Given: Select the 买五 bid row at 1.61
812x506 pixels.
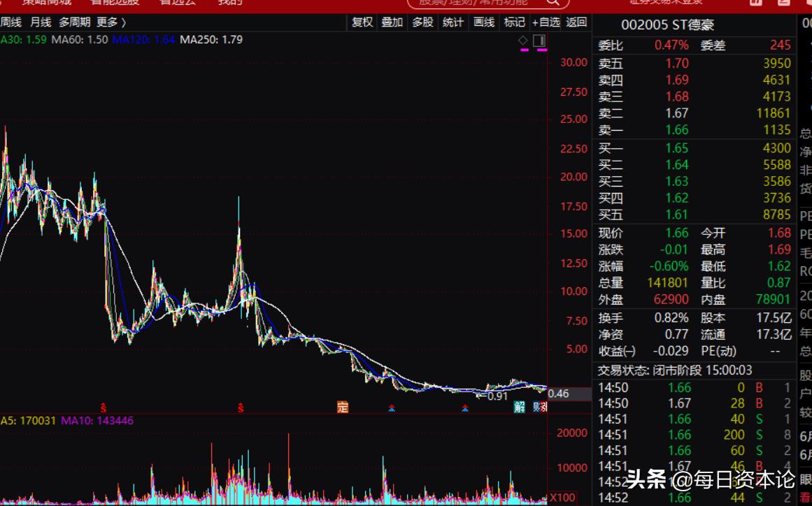Looking at the screenshot, I should click(695, 215).
